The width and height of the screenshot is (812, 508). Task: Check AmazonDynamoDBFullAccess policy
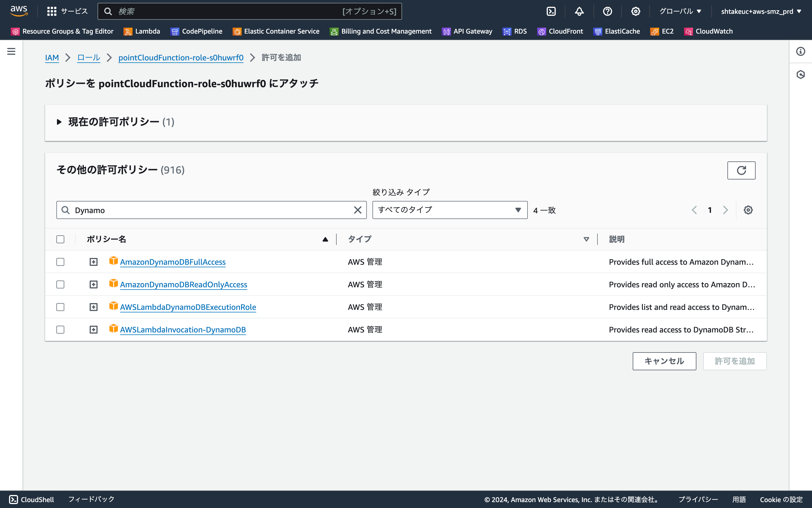[60, 262]
